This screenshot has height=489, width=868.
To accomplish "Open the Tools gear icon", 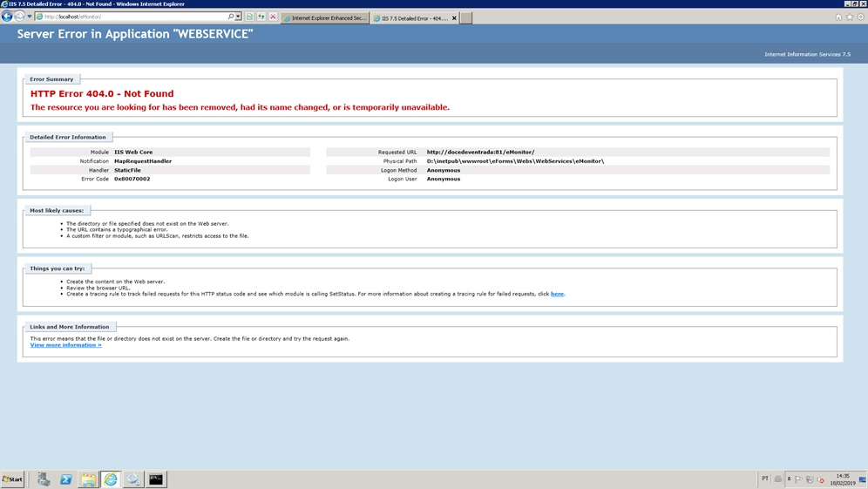I will coord(861,17).
